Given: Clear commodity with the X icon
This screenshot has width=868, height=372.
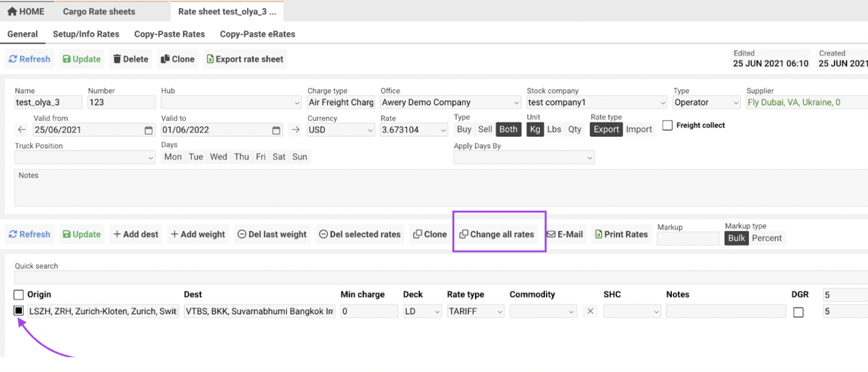Looking at the screenshot, I should click(x=590, y=311).
